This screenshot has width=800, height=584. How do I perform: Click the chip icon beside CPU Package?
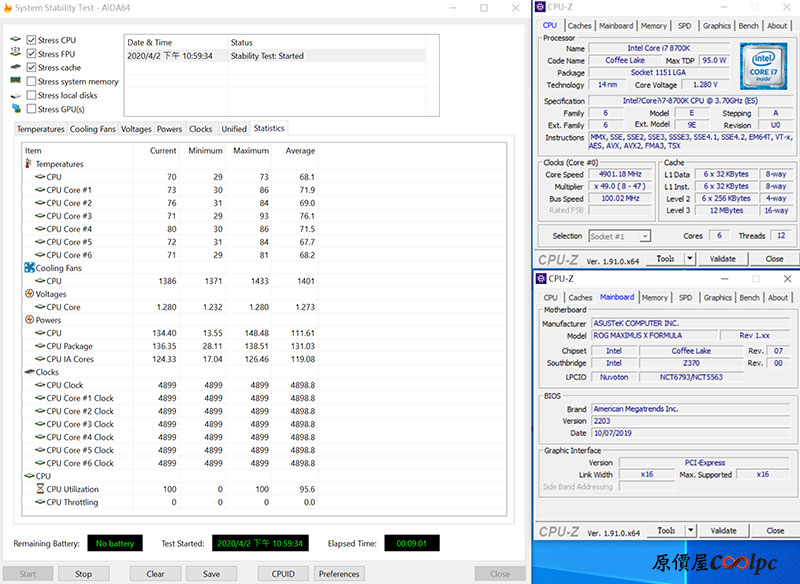point(40,346)
